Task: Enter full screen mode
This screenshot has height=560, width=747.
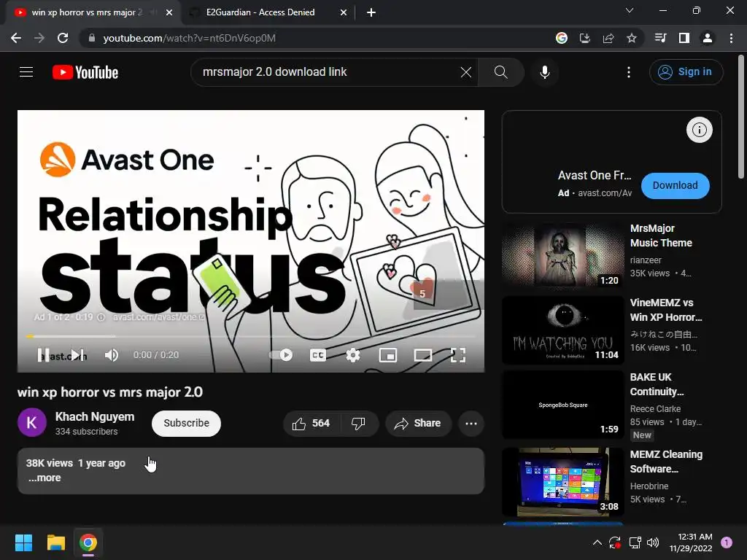Action: (458, 355)
